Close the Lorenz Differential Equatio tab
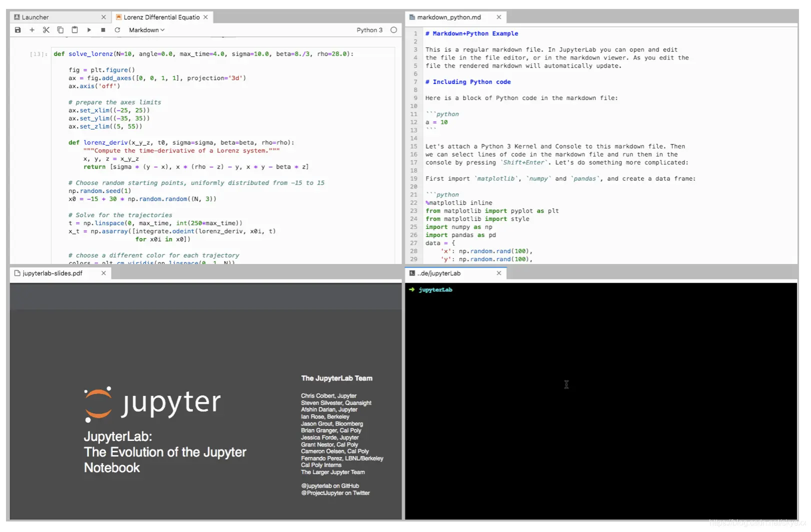The height and width of the screenshot is (532, 811). click(x=205, y=17)
